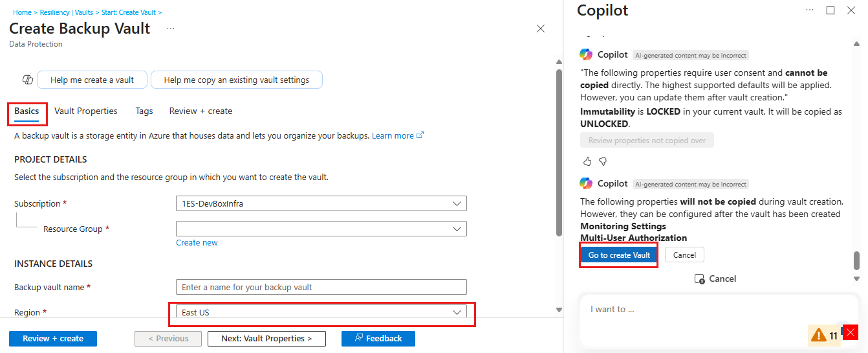
Task: Click the Next: Vault Properties button
Action: [x=266, y=339]
